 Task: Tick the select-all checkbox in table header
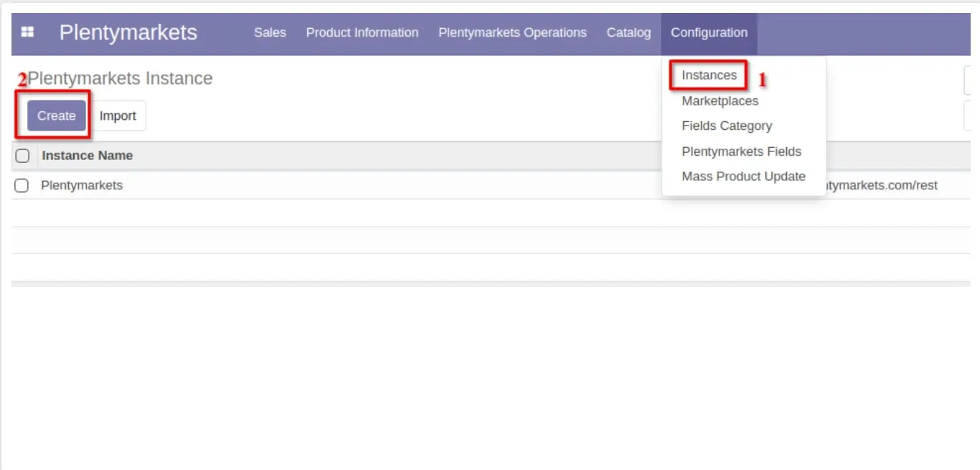pos(22,156)
